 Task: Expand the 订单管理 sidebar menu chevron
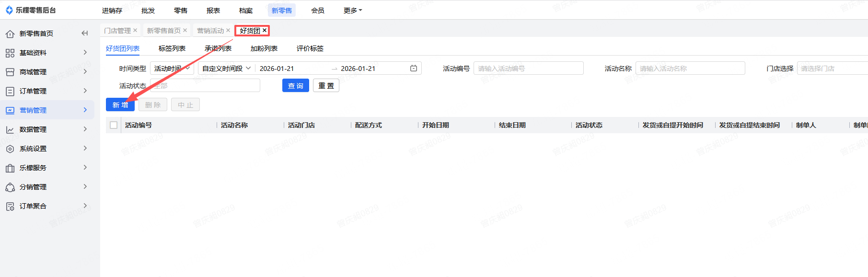click(85, 91)
